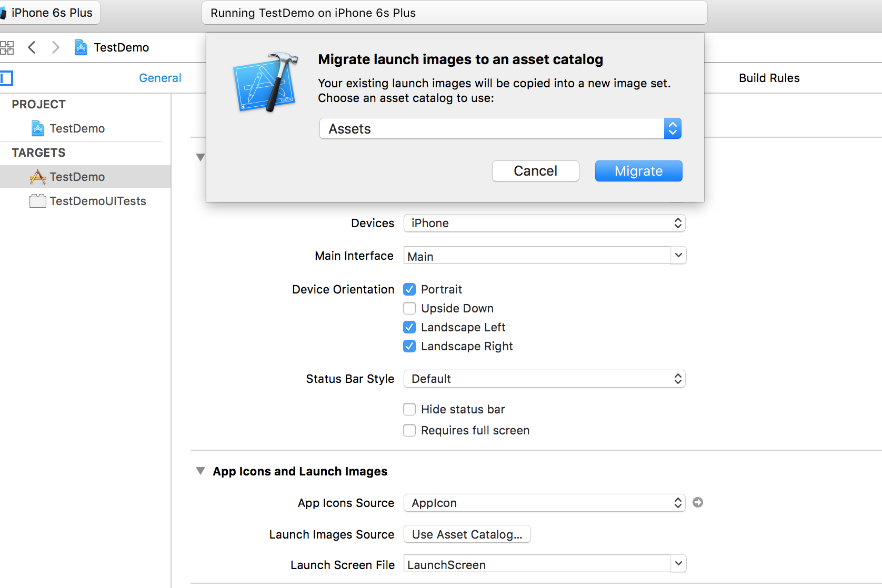The width and height of the screenshot is (882, 588).
Task: Click the Use Asset Catalog... button
Action: pos(467,534)
